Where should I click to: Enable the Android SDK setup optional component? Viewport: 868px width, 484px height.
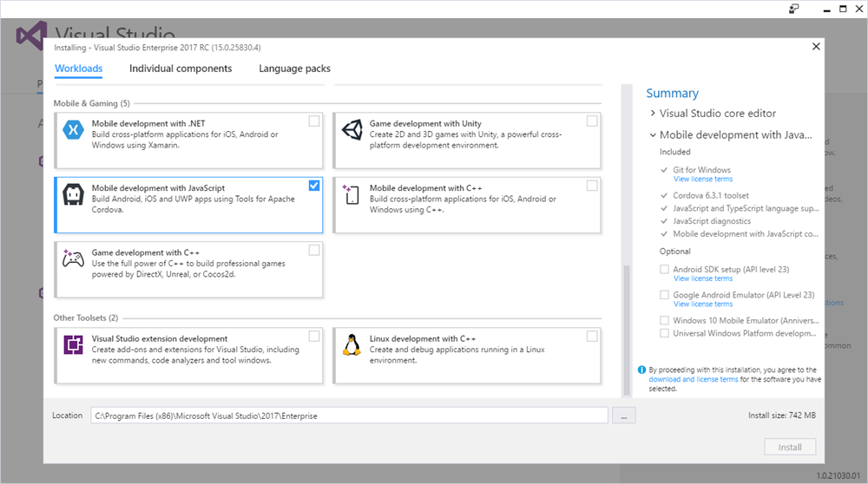[665, 270]
